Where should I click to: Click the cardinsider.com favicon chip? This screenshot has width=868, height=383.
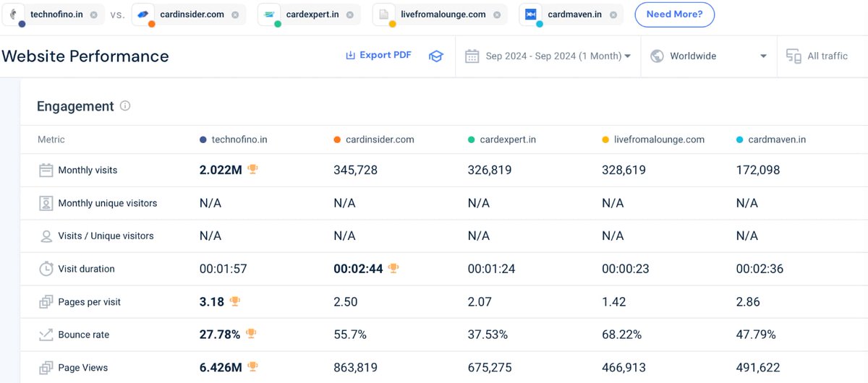pyautogui.click(x=142, y=14)
